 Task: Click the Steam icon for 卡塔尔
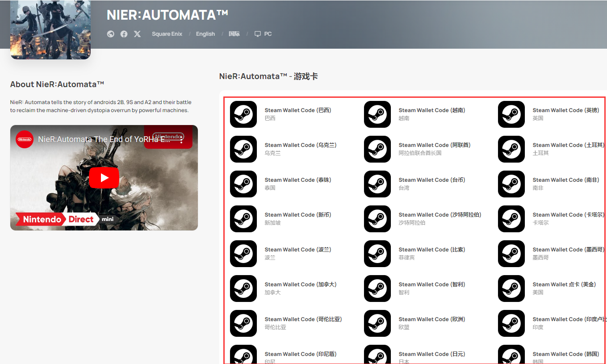511,219
